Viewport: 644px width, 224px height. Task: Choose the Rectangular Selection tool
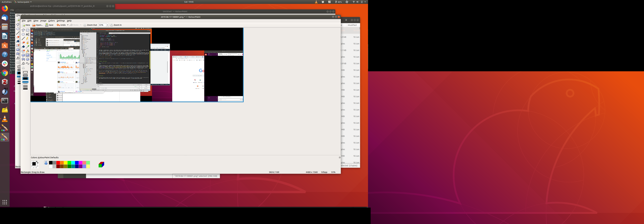[x=27, y=30]
